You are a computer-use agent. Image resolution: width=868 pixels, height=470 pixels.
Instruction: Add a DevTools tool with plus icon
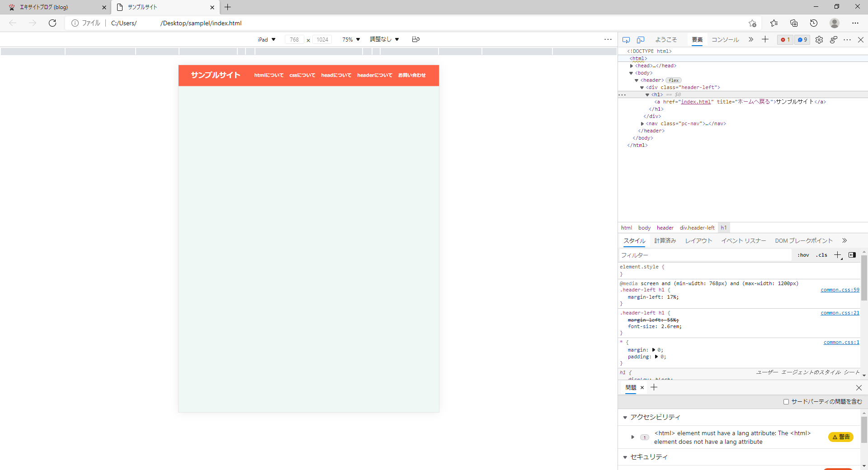coord(765,39)
